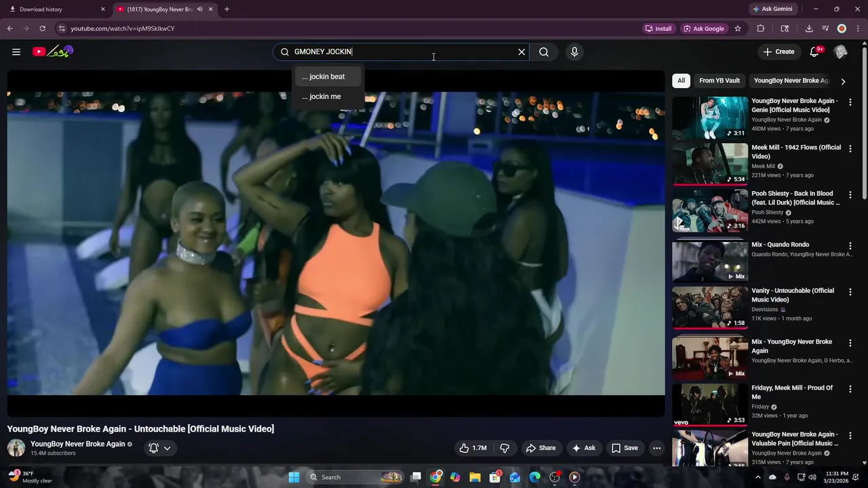
Task: Open Mix - Quando Rondo playlist
Action: point(780,245)
